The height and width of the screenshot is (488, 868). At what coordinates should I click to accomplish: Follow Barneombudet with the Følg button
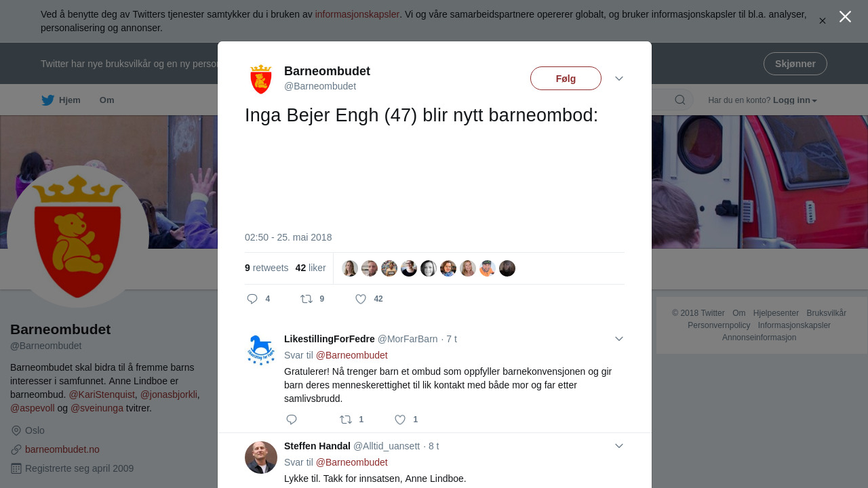pos(566,79)
